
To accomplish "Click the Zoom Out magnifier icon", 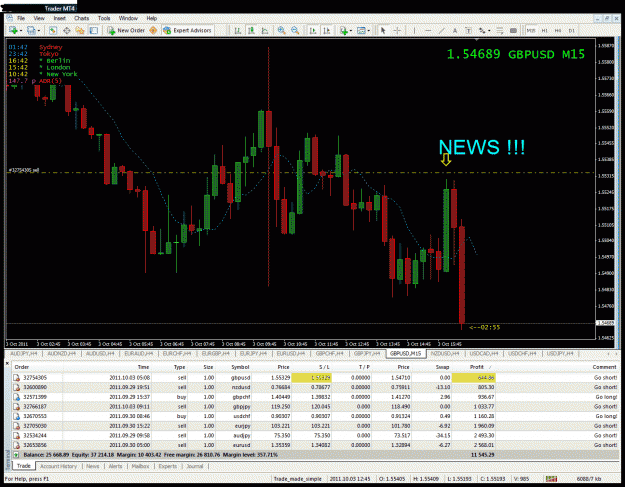I will click(295, 31).
